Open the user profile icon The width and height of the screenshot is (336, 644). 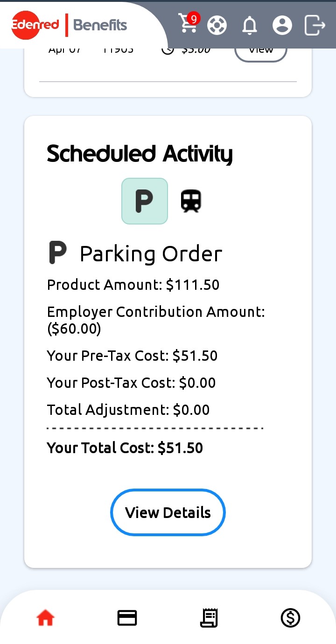pos(282,25)
